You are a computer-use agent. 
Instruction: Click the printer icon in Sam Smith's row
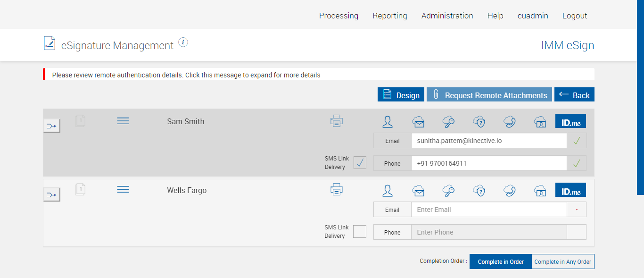(336, 121)
